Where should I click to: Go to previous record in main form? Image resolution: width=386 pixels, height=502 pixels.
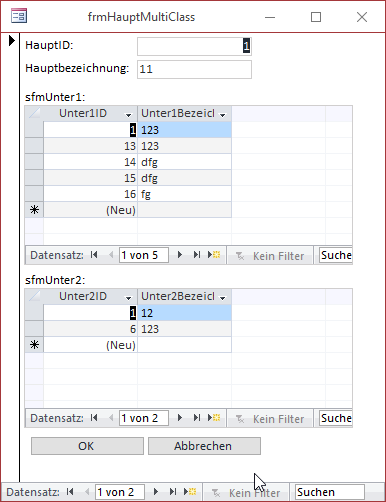coord(87,492)
